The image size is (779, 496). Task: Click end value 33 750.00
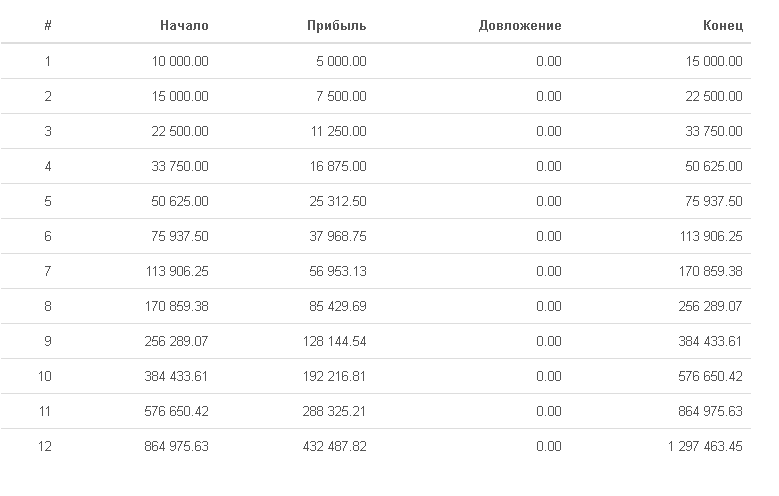pos(712,131)
